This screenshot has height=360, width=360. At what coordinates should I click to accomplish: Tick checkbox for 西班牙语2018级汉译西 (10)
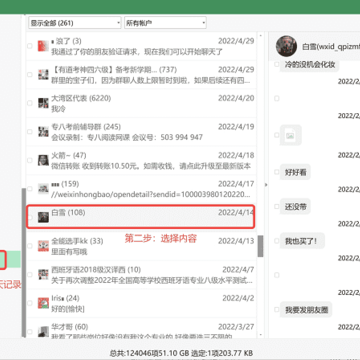click(x=30, y=275)
